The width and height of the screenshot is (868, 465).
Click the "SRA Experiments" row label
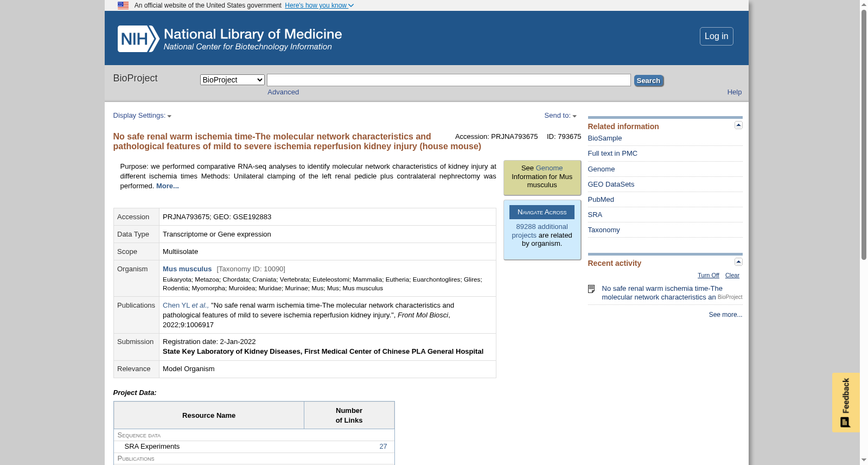tap(152, 447)
